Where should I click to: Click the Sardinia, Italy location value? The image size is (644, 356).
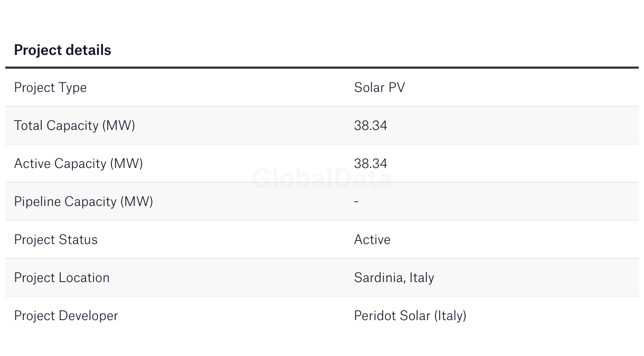click(394, 278)
